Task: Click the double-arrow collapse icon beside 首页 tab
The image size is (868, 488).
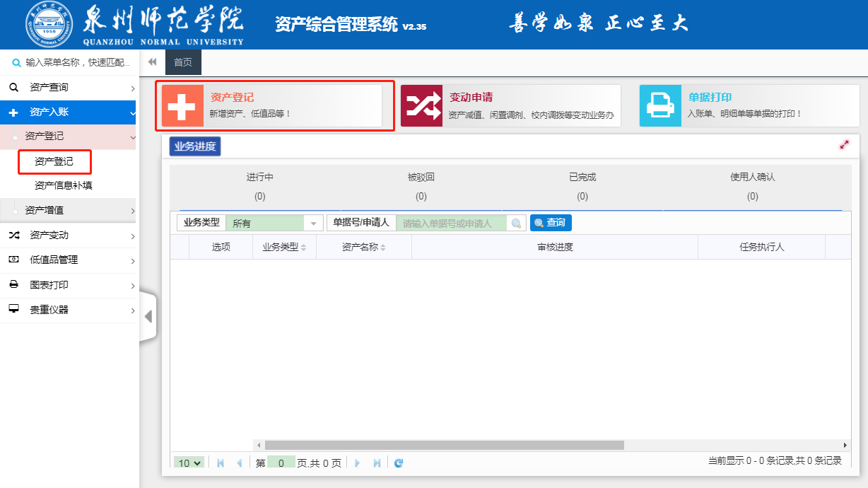Action: tap(152, 62)
